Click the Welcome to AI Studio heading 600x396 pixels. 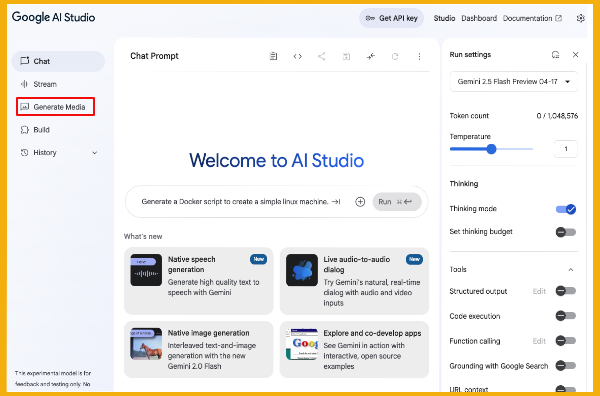276,160
